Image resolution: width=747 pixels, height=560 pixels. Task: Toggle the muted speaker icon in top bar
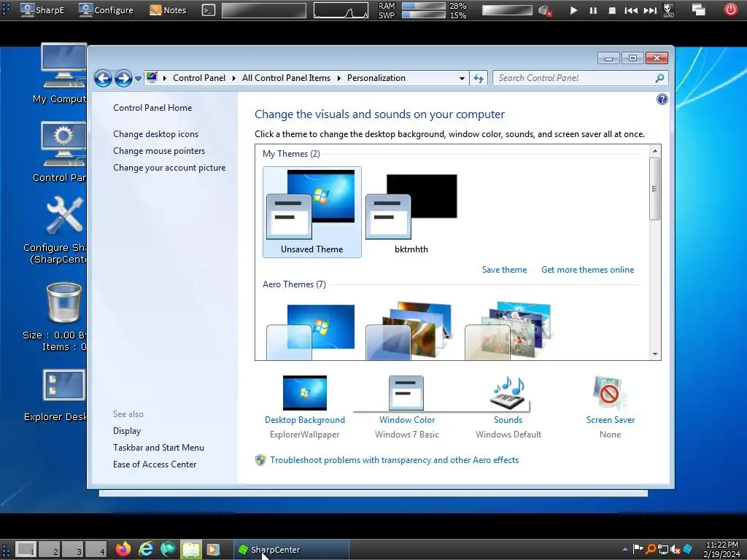545,10
